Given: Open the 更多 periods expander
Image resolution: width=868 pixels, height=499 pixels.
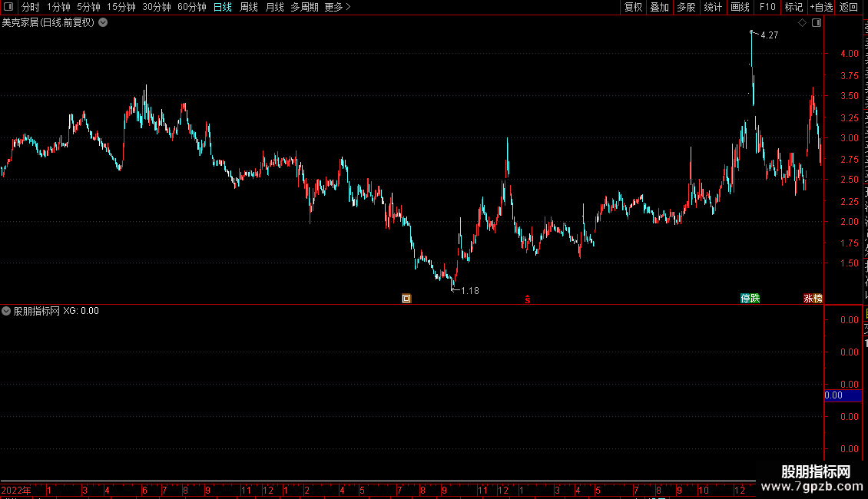Looking at the screenshot, I should point(337,7).
